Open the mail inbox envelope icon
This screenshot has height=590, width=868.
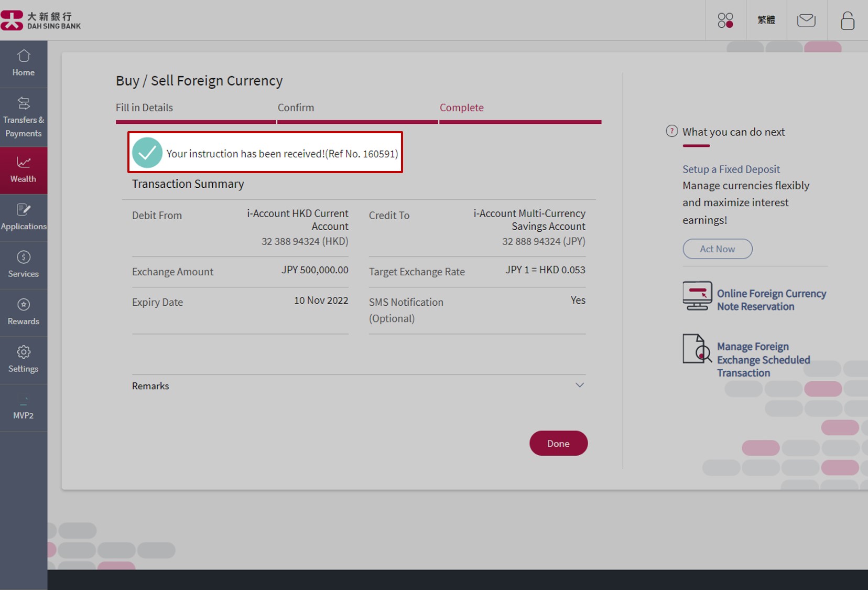[806, 20]
